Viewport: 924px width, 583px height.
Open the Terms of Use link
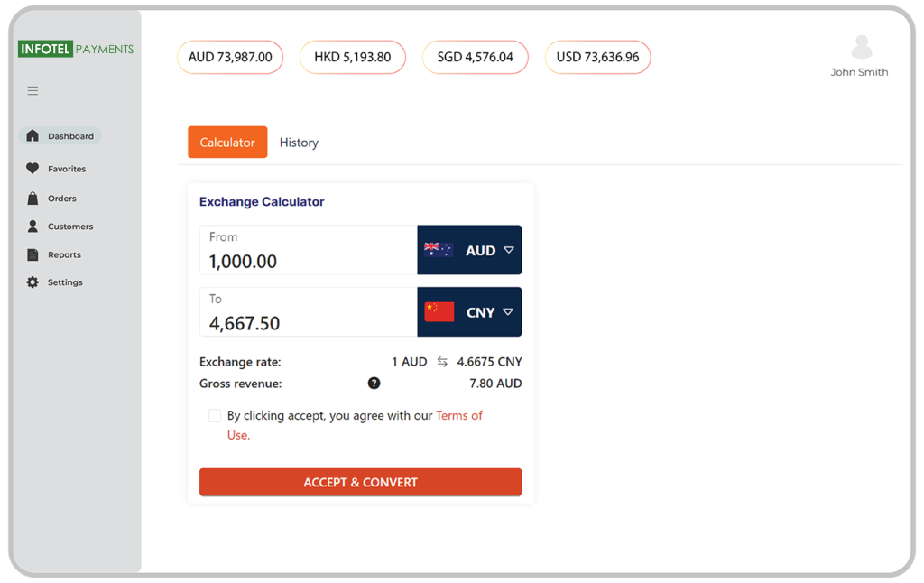point(458,416)
